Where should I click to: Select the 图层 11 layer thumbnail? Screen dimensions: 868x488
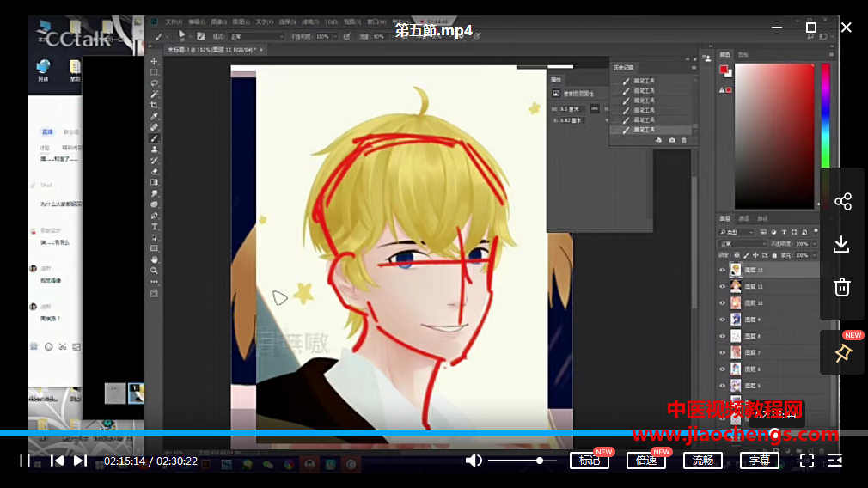(x=736, y=287)
